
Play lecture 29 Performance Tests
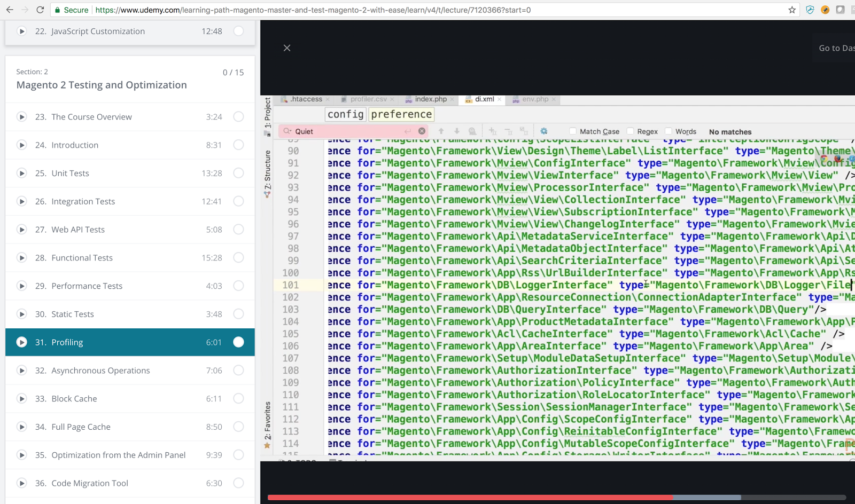[21, 286]
